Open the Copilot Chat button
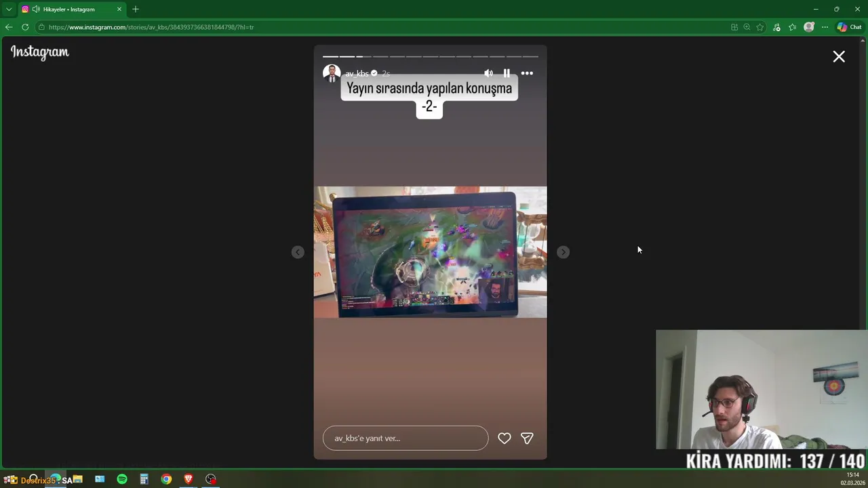 849,27
